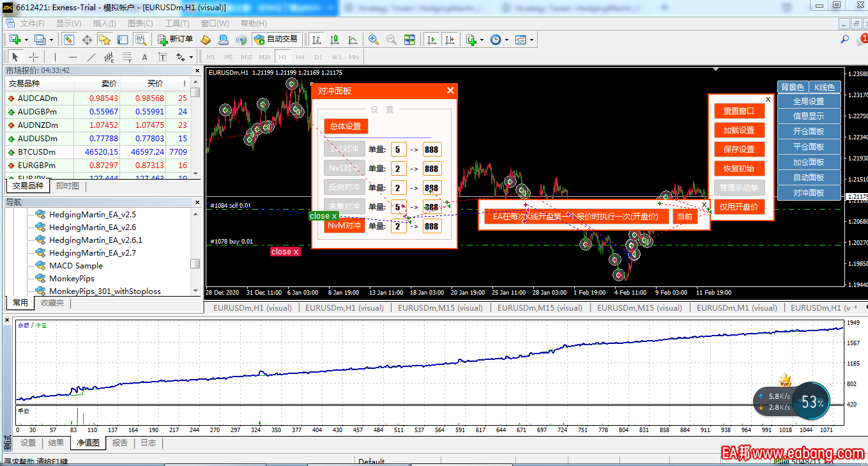Toggle the 仅用开盘价 button
This screenshot has height=466, width=868.
(x=739, y=206)
